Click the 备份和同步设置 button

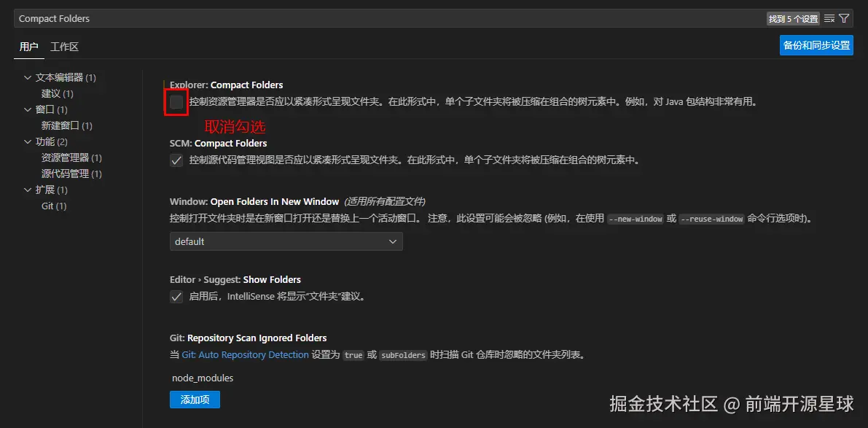click(816, 44)
